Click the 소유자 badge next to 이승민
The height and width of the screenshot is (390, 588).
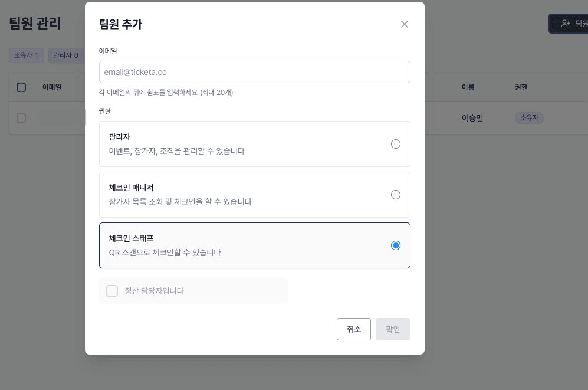529,118
